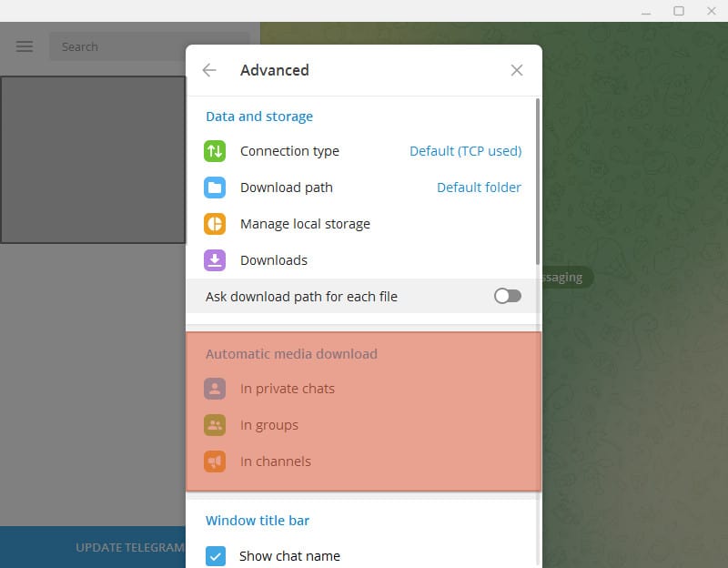Open the hamburger menu

pos(24,46)
